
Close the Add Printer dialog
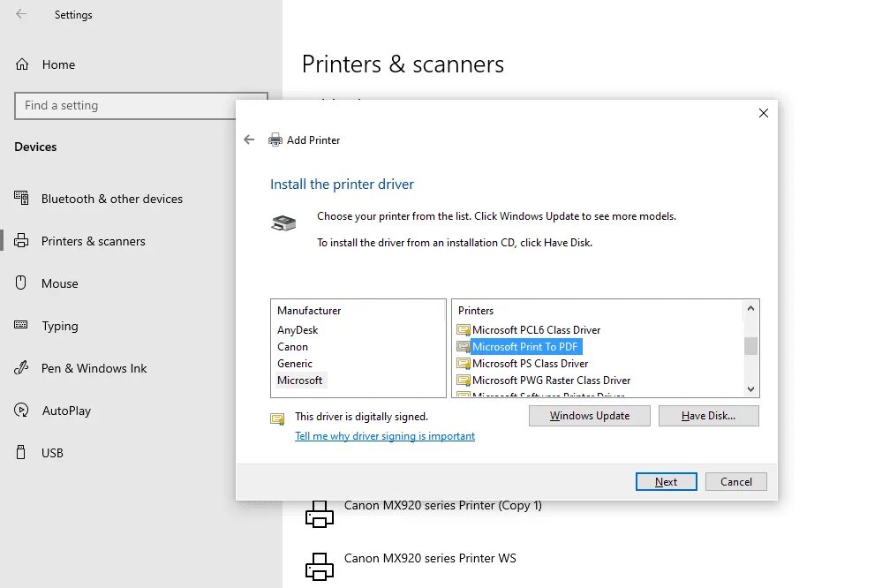764,113
